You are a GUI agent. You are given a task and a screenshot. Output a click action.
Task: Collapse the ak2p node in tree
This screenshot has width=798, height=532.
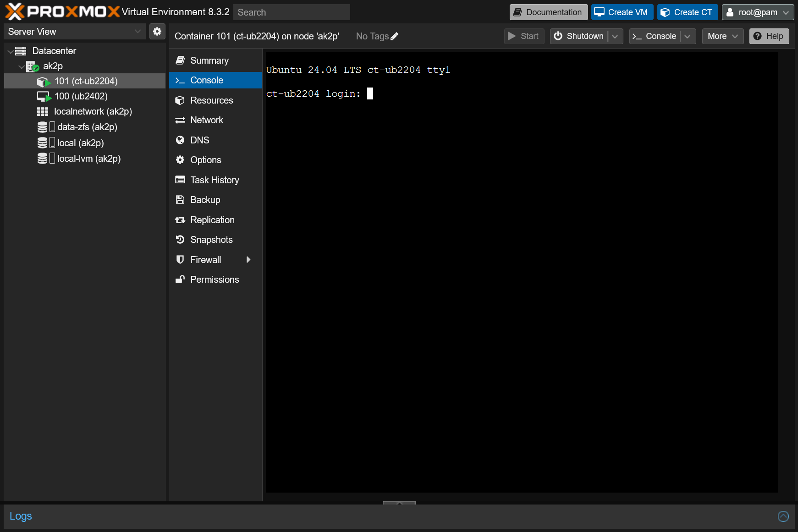click(22, 67)
